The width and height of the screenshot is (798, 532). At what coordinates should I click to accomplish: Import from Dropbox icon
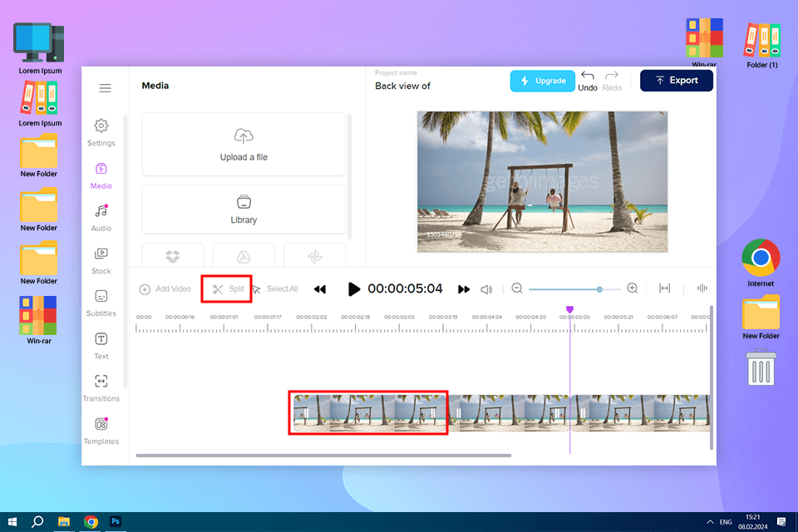(x=173, y=256)
